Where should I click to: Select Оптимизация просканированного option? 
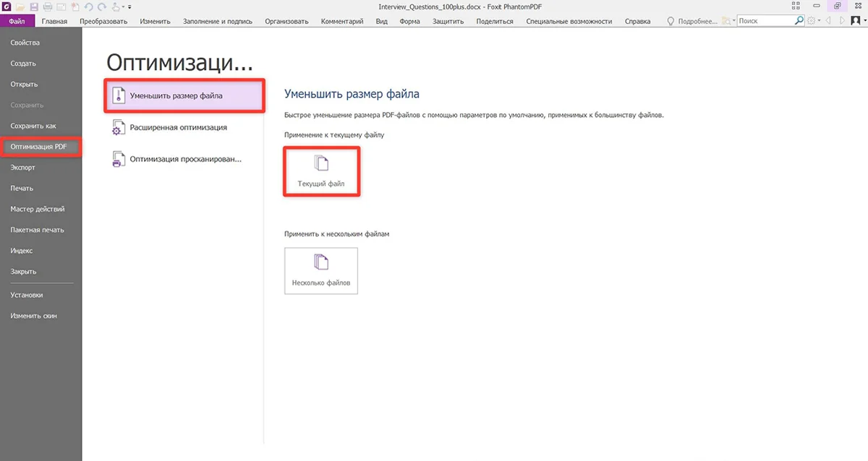coord(185,159)
